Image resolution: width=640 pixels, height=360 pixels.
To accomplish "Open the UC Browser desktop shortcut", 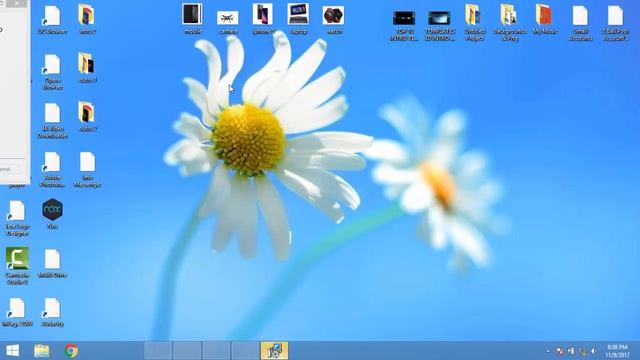I will point(52,20).
